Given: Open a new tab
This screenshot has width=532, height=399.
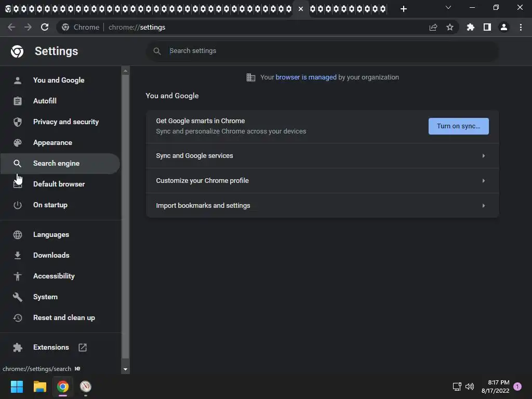Looking at the screenshot, I should [403, 9].
